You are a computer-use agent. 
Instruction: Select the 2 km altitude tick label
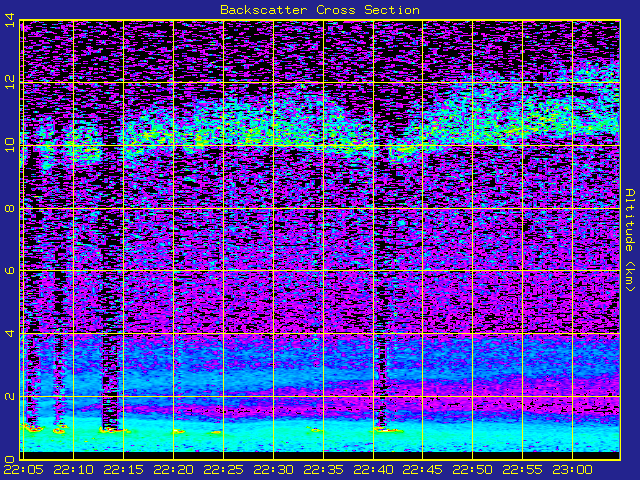point(9,396)
